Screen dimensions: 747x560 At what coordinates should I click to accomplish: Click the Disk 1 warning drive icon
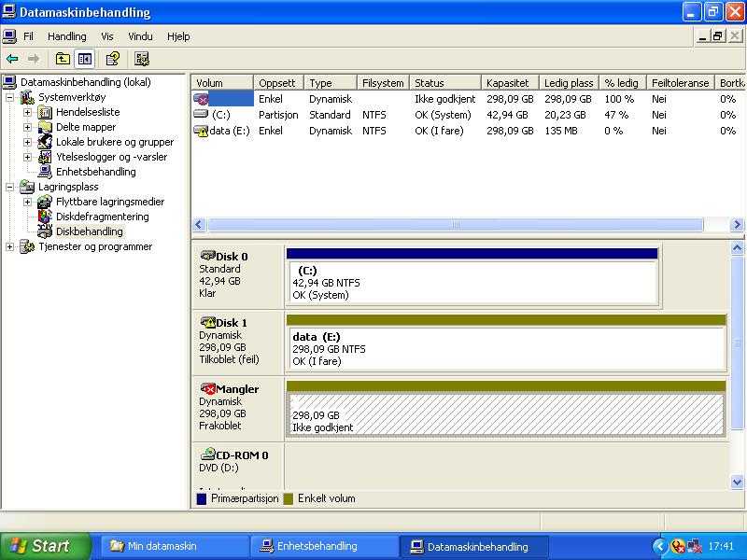(208, 322)
